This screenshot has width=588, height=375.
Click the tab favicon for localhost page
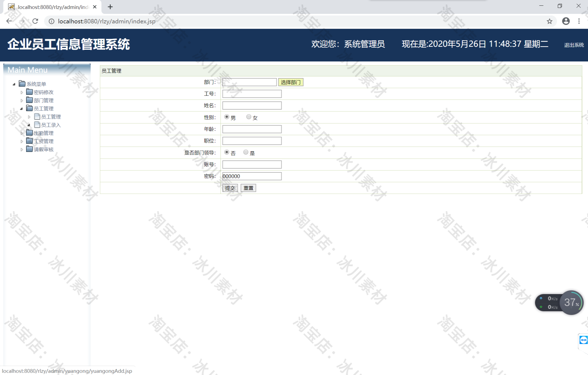coord(11,7)
